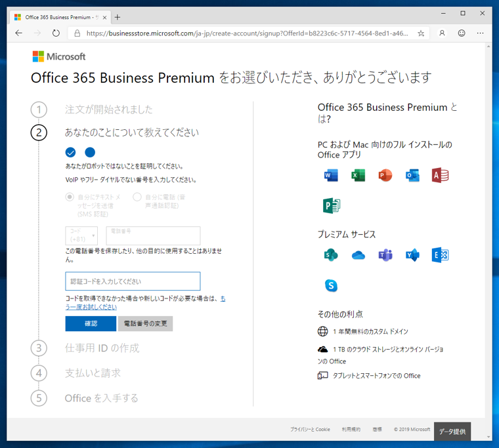This screenshot has height=448, width=499.
Task: Close the Office 365 browser tab
Action: tap(104, 18)
